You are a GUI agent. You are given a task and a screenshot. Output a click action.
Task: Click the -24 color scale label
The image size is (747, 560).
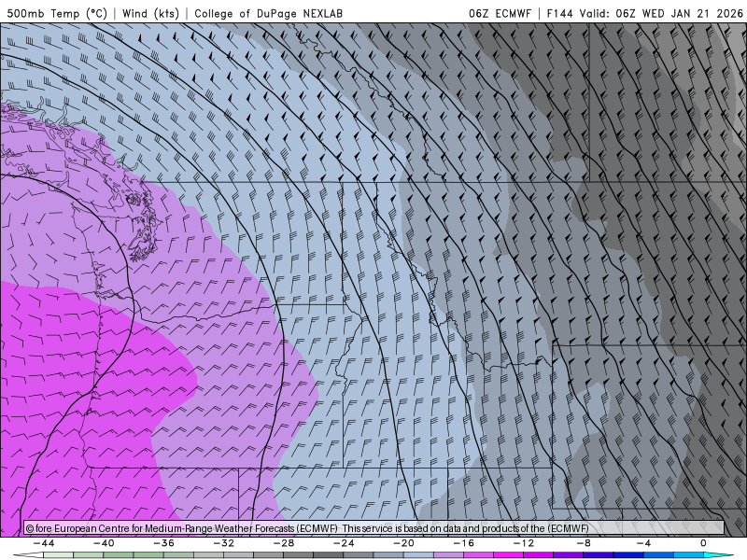coord(344,543)
